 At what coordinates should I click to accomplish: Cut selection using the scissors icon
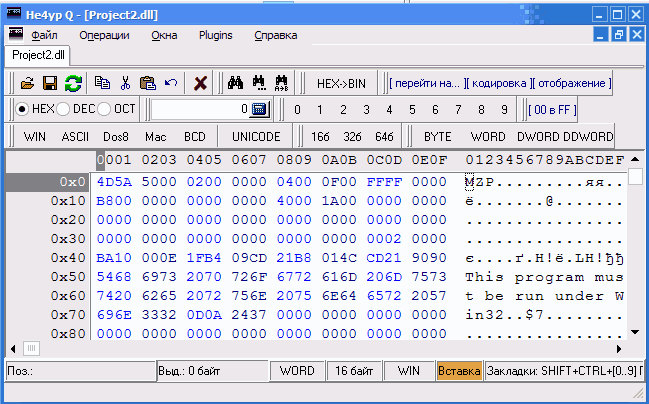tap(125, 83)
